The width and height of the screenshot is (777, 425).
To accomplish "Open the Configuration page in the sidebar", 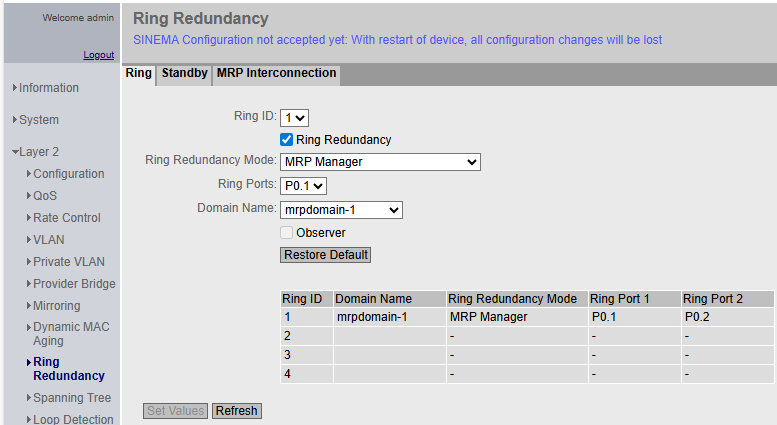I will (68, 174).
